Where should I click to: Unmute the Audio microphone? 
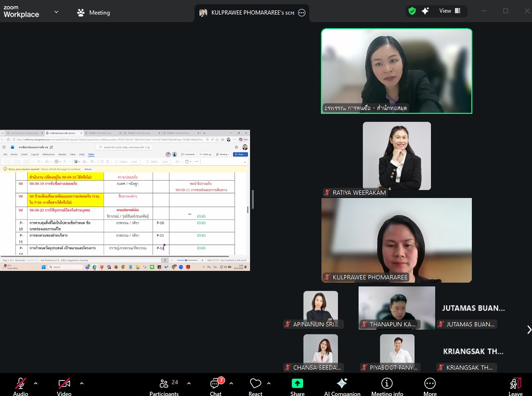[x=21, y=383]
